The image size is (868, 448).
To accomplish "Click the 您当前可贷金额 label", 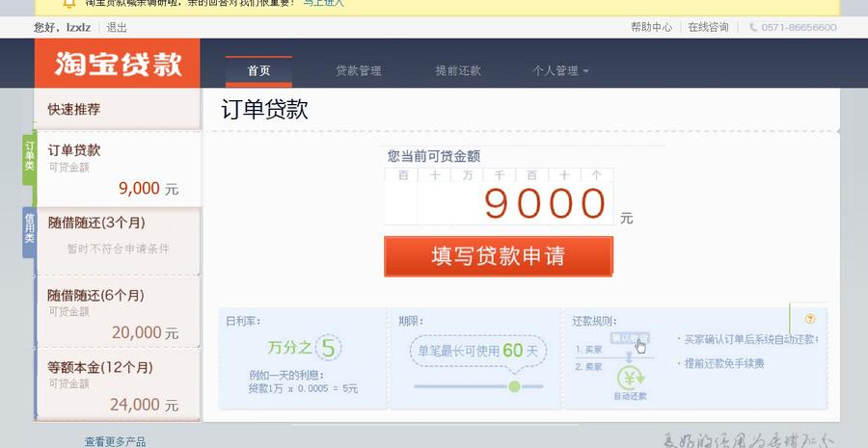I will click(x=433, y=156).
